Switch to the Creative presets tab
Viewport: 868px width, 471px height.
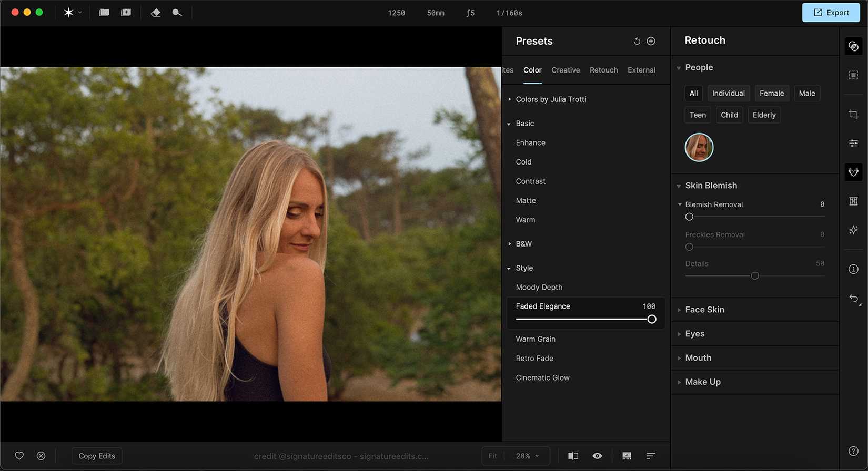point(566,70)
